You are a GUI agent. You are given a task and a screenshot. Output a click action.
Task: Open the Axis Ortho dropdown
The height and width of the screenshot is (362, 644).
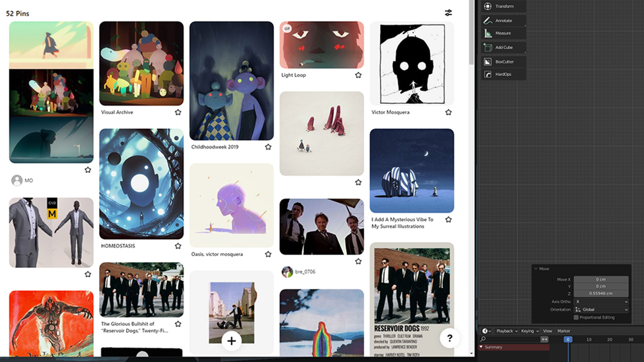coord(601,302)
